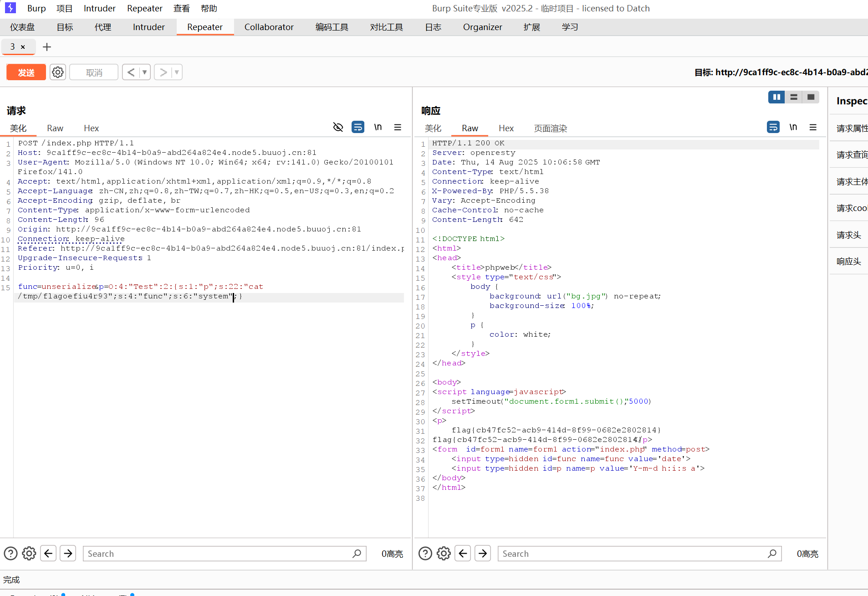This screenshot has width=868, height=596.
Task: Switch to 目标 target tab
Action: 65,27
